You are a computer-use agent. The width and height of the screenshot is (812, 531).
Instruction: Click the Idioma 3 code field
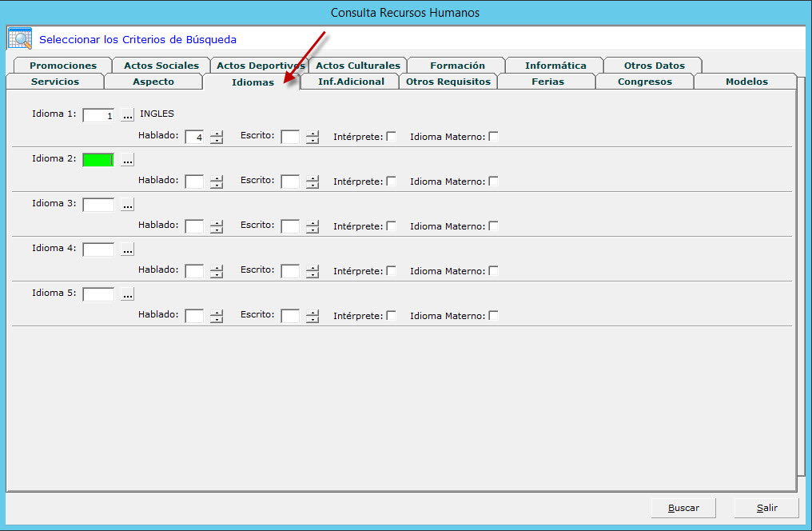pos(98,205)
